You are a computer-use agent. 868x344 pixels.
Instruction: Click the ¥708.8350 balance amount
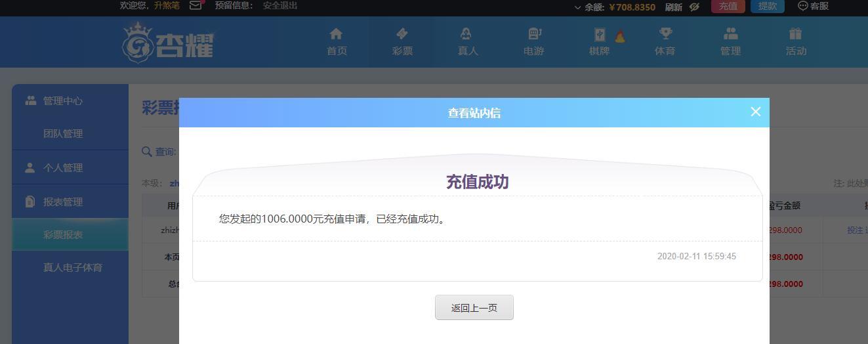click(632, 7)
